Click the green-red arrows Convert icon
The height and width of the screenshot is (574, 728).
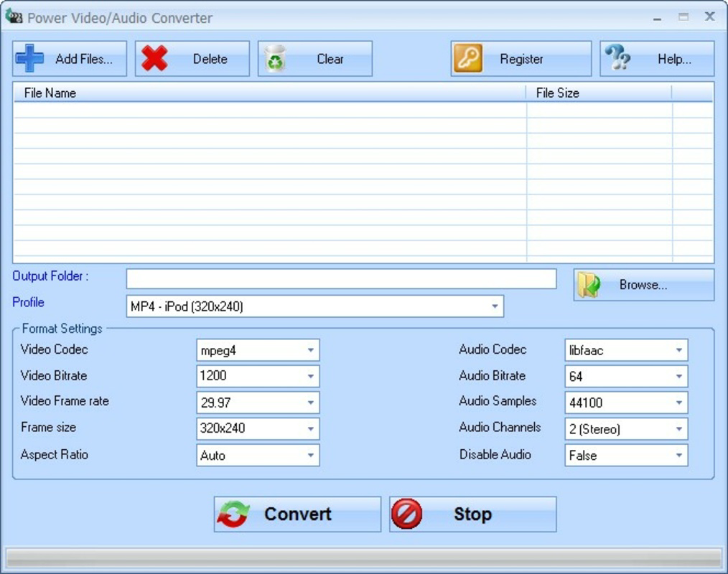coord(233,514)
